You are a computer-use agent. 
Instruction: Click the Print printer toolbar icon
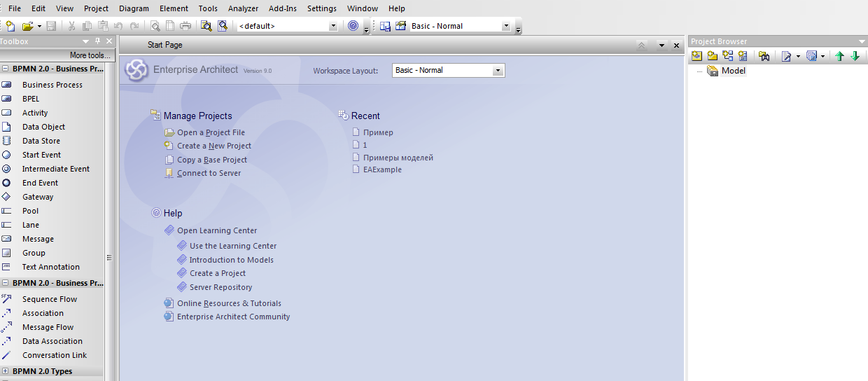[185, 26]
